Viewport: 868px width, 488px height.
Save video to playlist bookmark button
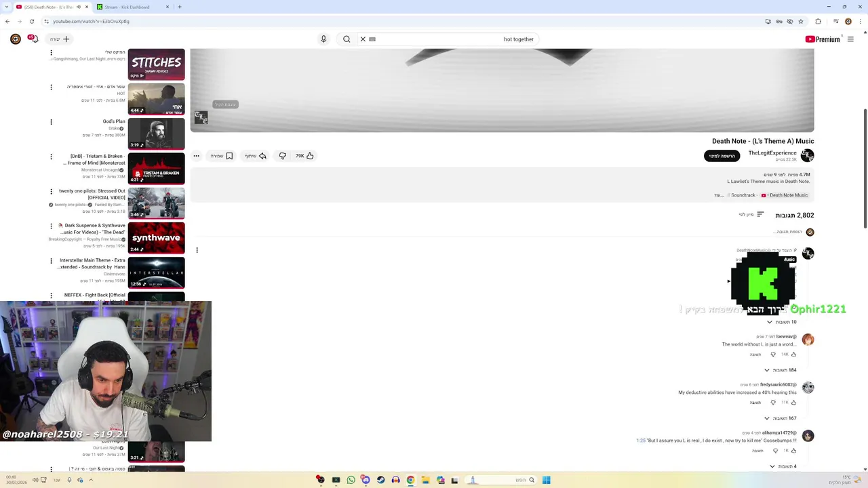coord(222,156)
